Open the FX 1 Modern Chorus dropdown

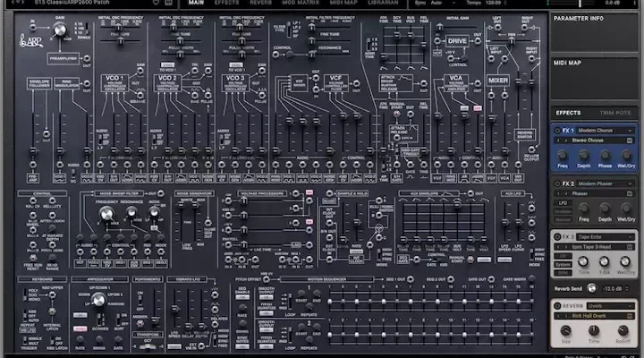click(605, 131)
